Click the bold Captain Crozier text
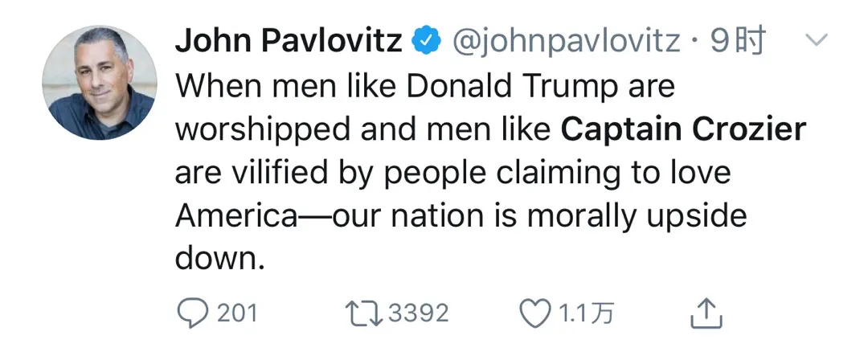This screenshot has width=868, height=348. pyautogui.click(x=683, y=129)
